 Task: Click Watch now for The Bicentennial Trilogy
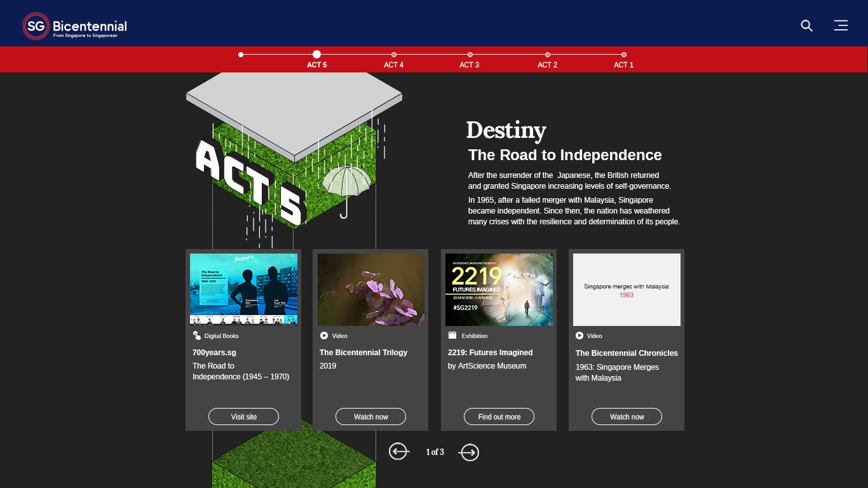[x=370, y=417]
